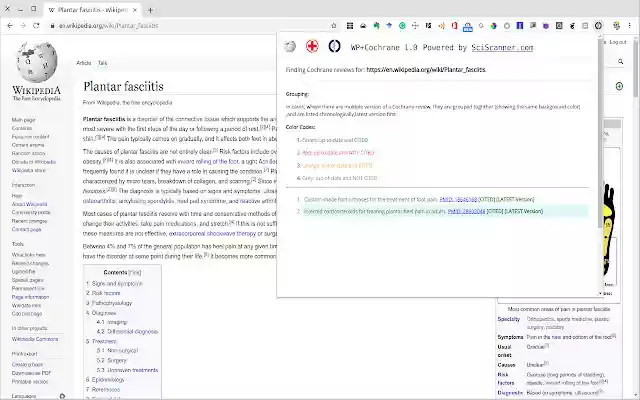Click the browser profile avatar icon

616,25
